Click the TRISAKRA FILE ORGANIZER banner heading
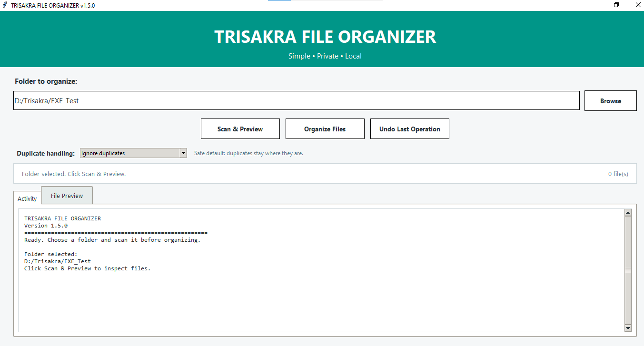 [x=325, y=37]
